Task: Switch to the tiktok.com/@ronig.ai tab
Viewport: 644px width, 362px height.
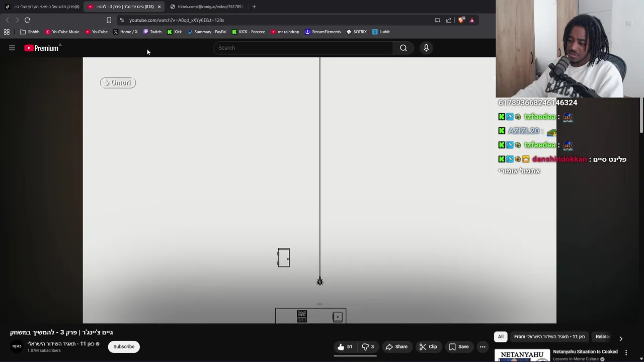Action: click(207, 7)
